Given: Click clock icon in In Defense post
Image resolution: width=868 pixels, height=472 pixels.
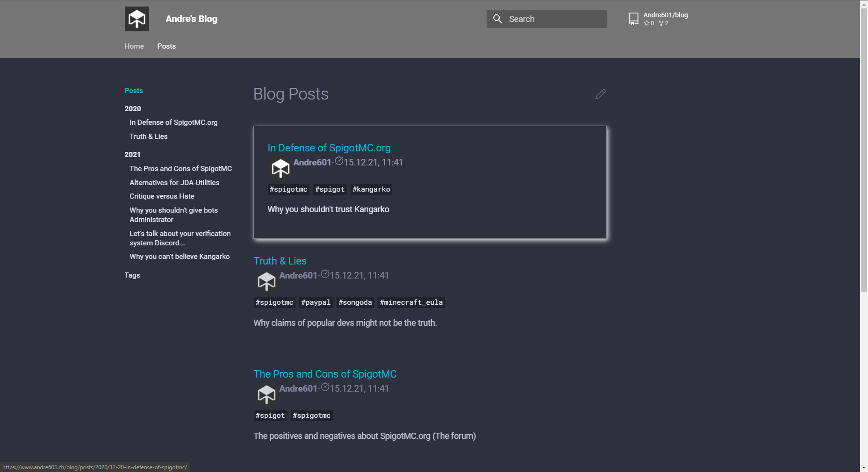Looking at the screenshot, I should point(339,161).
